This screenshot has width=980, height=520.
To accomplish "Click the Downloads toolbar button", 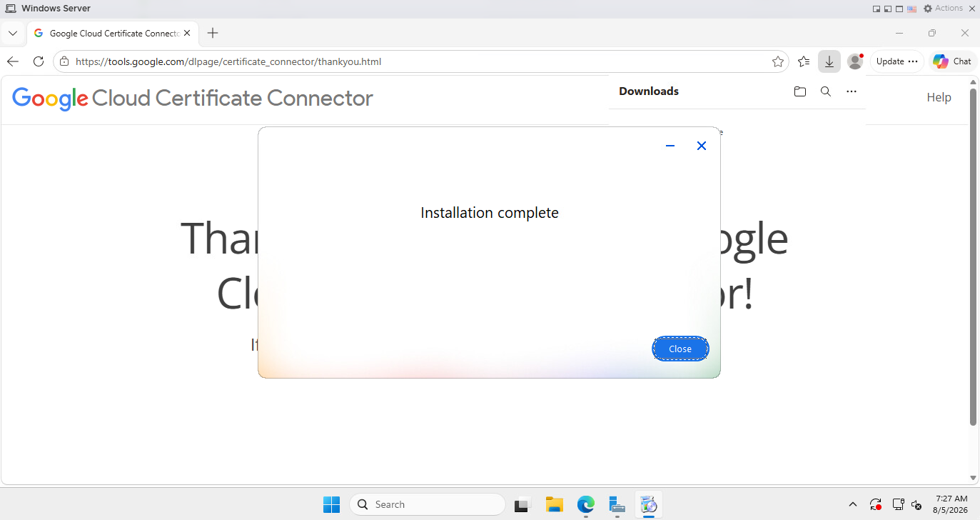I will tap(829, 61).
